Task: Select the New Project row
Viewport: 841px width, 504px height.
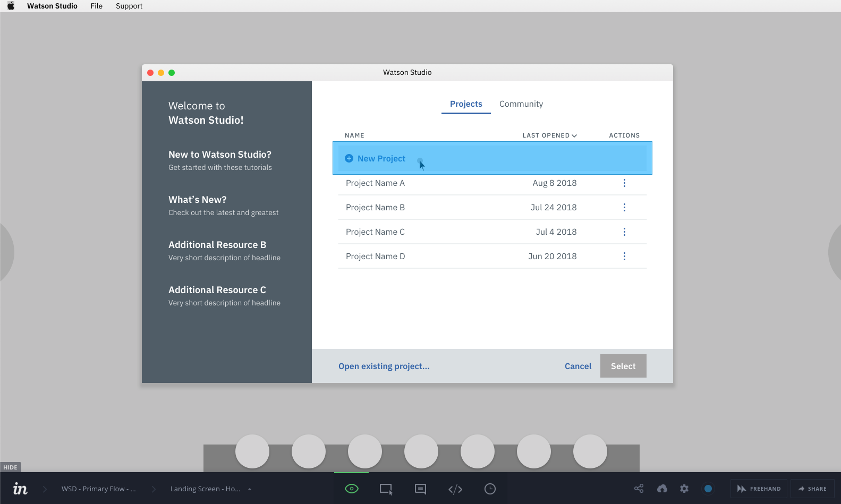Action: point(492,158)
